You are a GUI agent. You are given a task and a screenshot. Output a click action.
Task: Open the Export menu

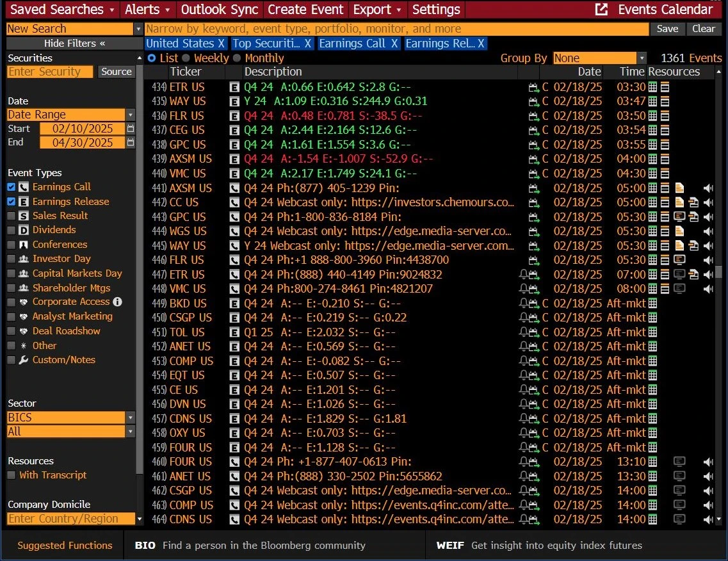(x=378, y=10)
